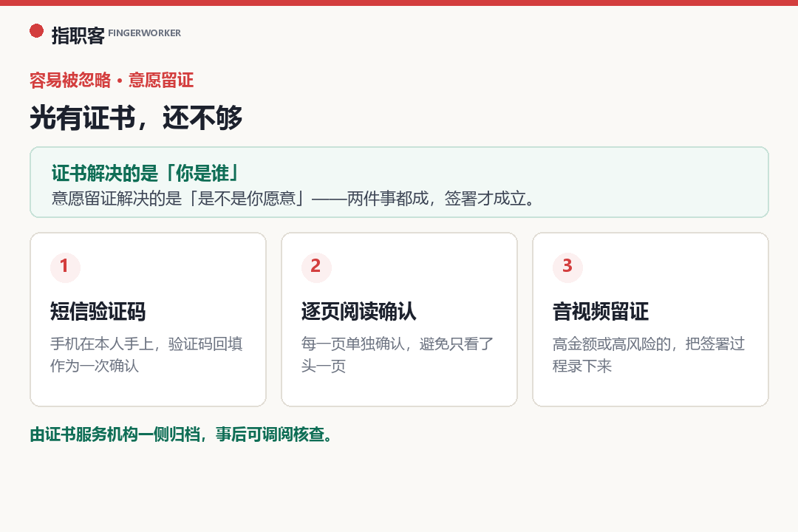Select the 逐页阅读确认 card title
This screenshot has width=798, height=532.
click(x=359, y=312)
